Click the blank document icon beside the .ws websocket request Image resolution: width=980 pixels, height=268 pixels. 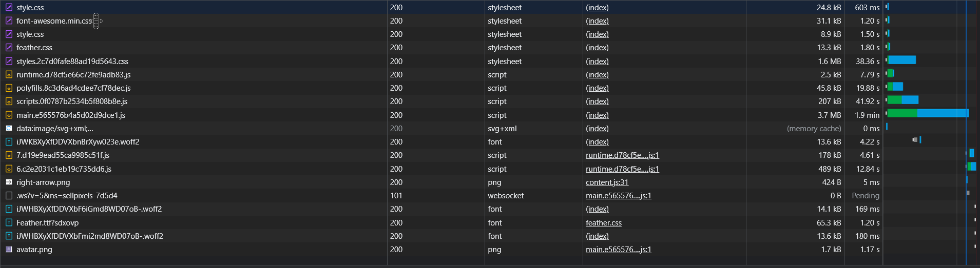(9, 196)
